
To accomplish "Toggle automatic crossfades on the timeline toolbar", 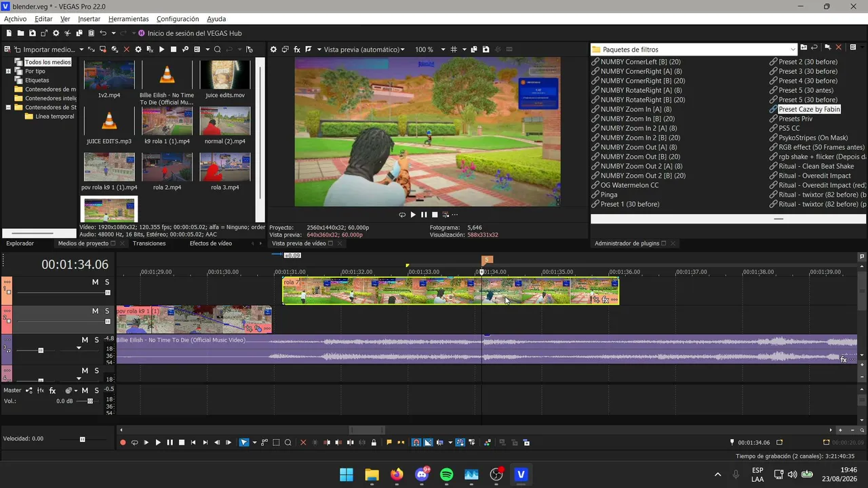I will 428,443.
